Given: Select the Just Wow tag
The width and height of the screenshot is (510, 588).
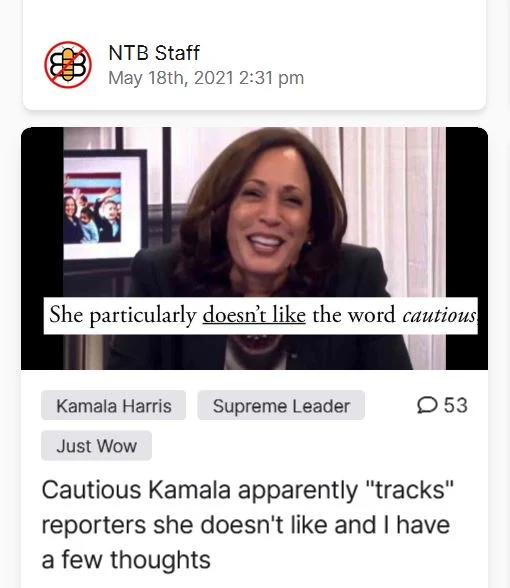Looking at the screenshot, I should point(96,446).
